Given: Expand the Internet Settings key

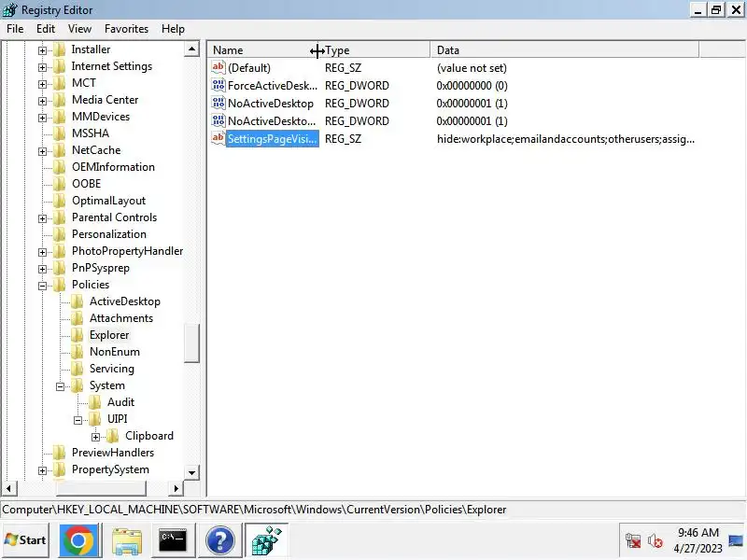Looking at the screenshot, I should click(x=42, y=67).
